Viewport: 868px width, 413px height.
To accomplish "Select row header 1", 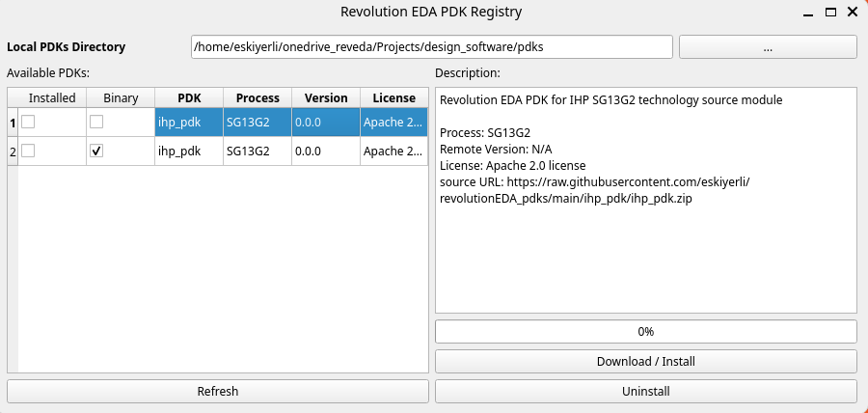I will pyautogui.click(x=13, y=123).
